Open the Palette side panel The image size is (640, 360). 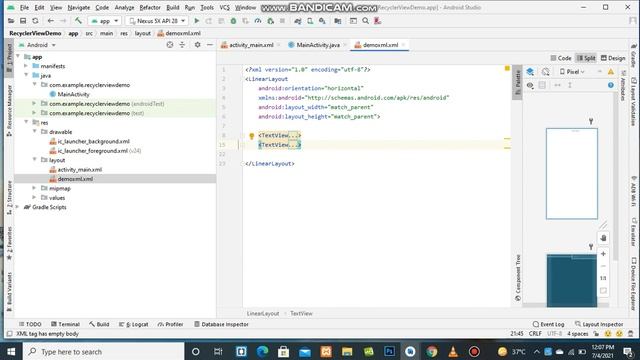click(x=518, y=82)
